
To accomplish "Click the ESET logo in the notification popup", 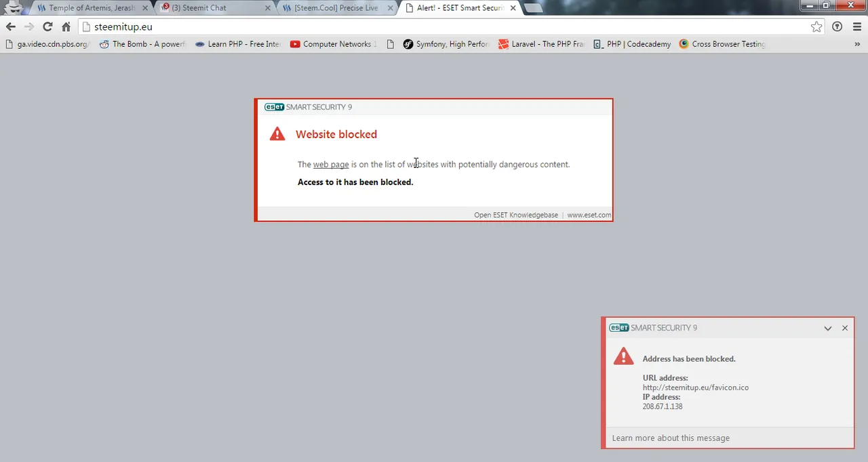I will [619, 328].
